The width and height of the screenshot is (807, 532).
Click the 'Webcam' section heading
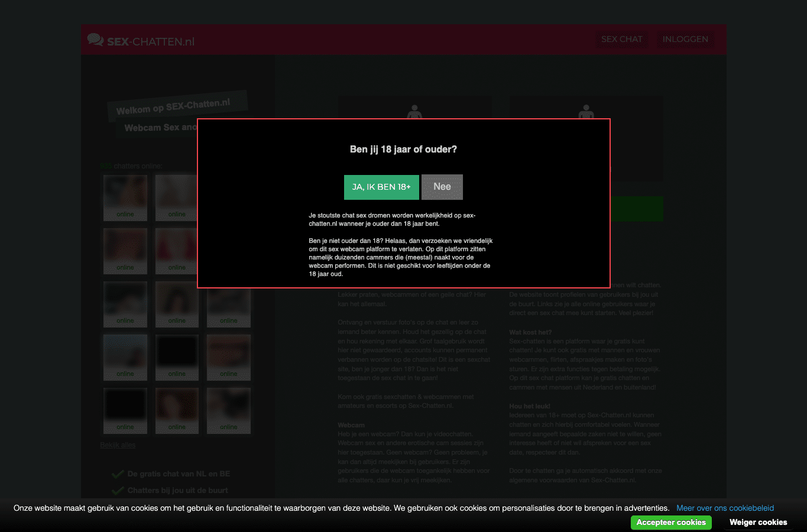pos(351,425)
